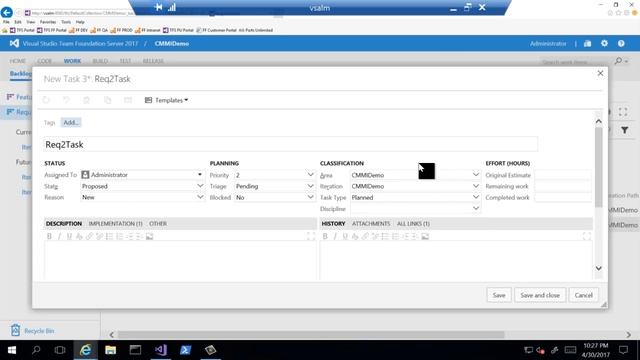Open the Recycle Bin link
The height and width of the screenshot is (360, 640).
click(33, 330)
